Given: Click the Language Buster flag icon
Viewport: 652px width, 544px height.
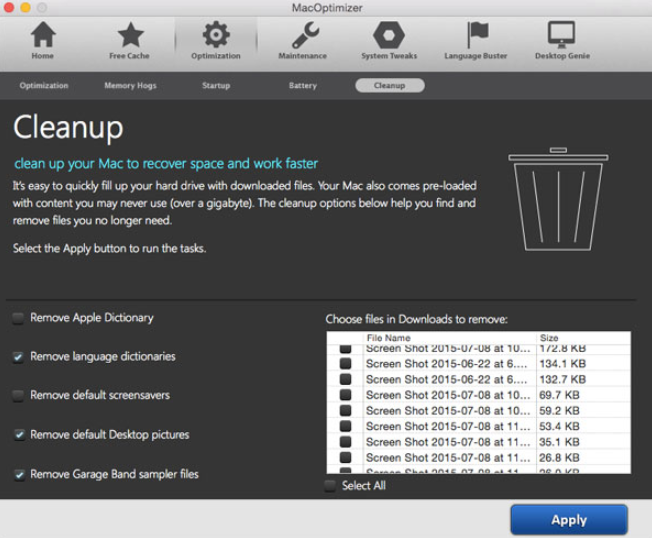Looking at the screenshot, I should 476,36.
